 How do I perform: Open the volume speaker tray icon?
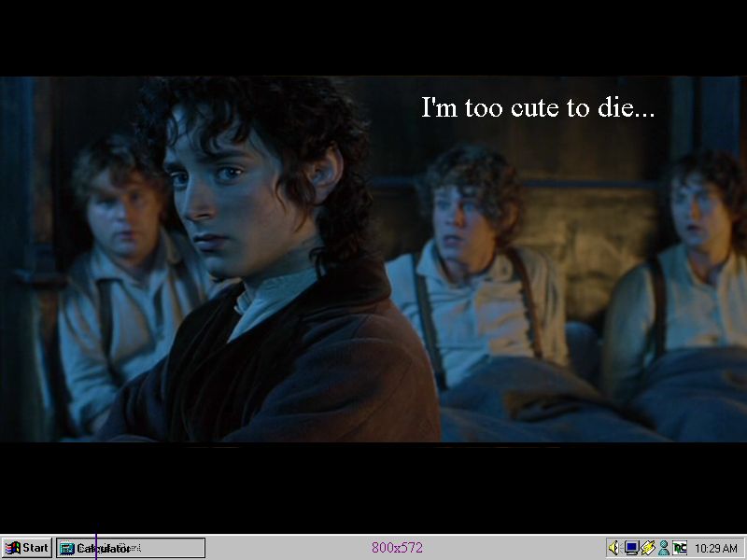click(x=614, y=548)
